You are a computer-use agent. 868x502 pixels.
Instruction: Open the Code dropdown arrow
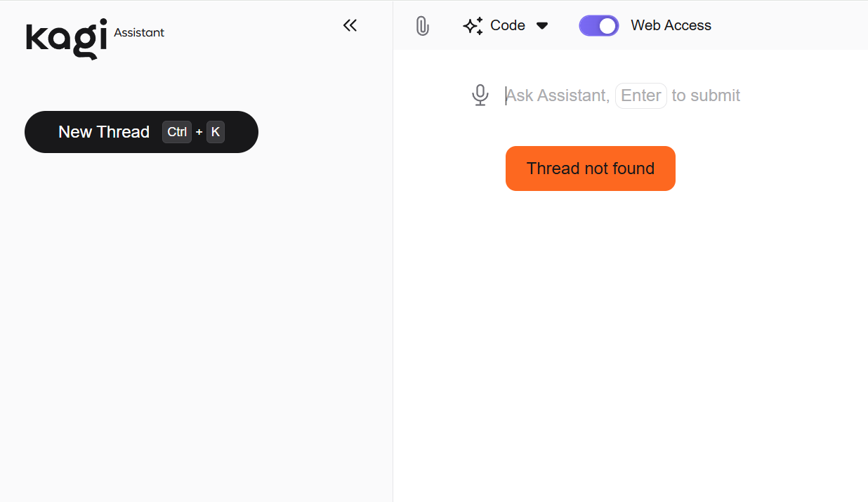tap(542, 26)
